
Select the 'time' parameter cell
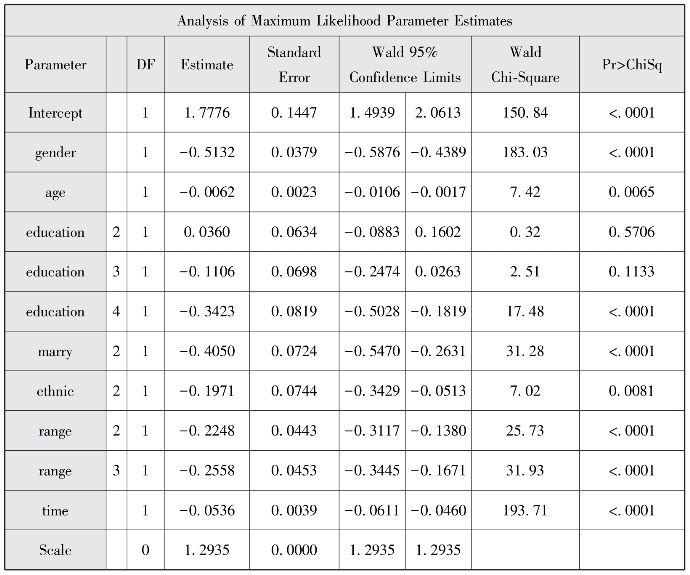56,511
